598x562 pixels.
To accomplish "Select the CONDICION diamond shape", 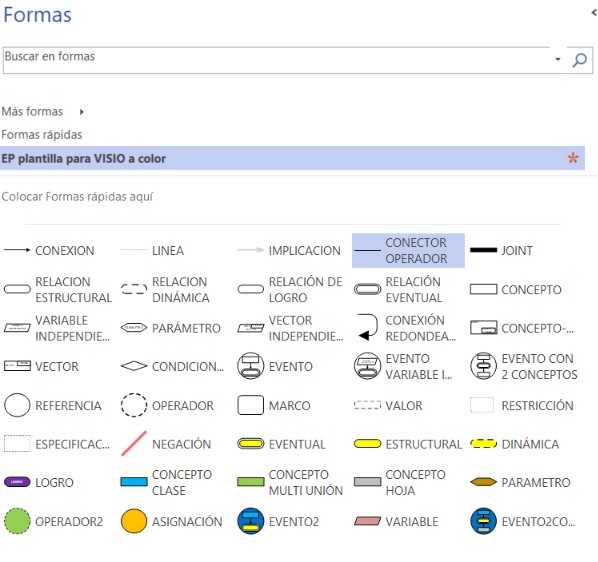I will click(172, 366).
